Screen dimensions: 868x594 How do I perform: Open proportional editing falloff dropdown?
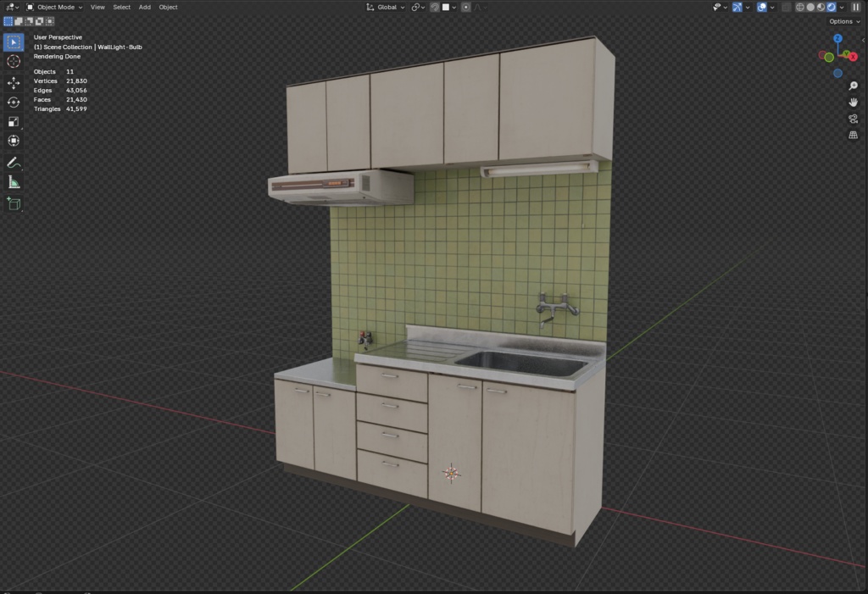[481, 7]
